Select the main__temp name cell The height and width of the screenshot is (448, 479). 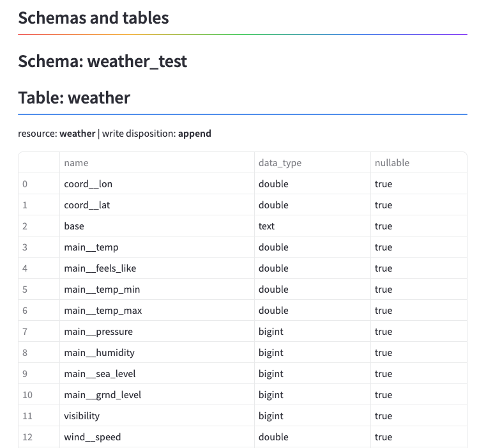coord(157,247)
